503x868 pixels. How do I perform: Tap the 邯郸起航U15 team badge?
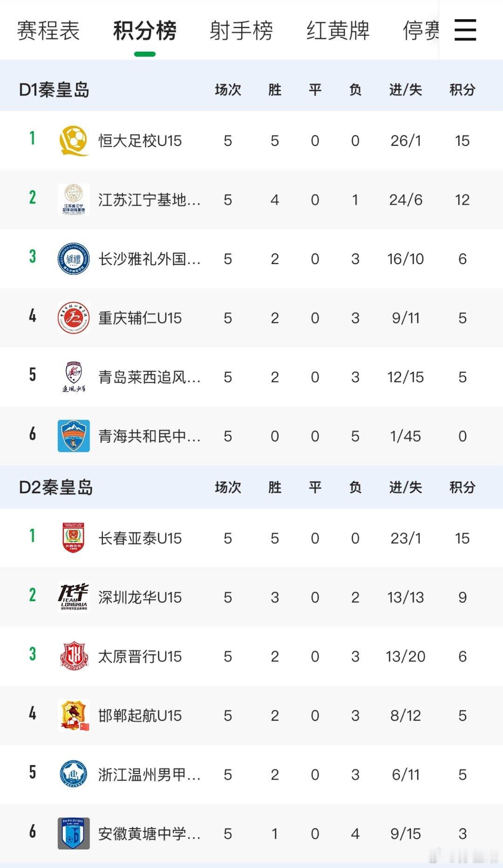coord(74,715)
